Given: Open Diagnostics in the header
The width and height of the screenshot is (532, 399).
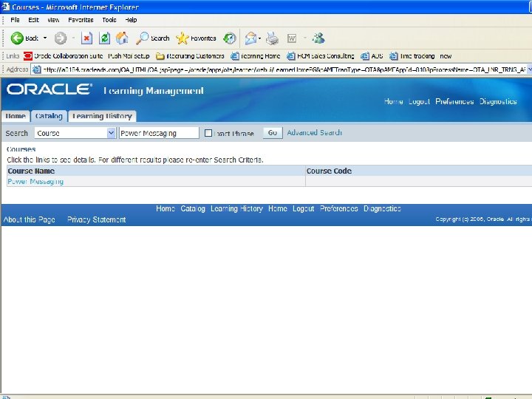Looking at the screenshot, I should [x=498, y=101].
